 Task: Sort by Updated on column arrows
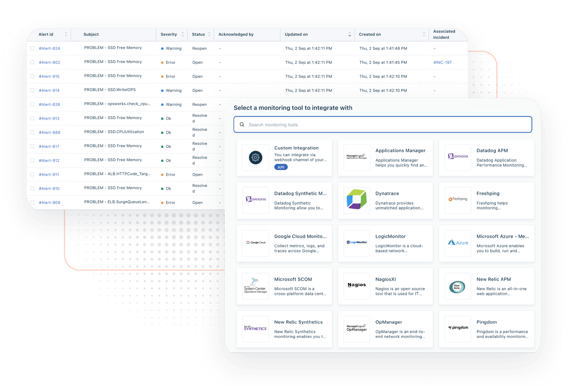point(350,34)
